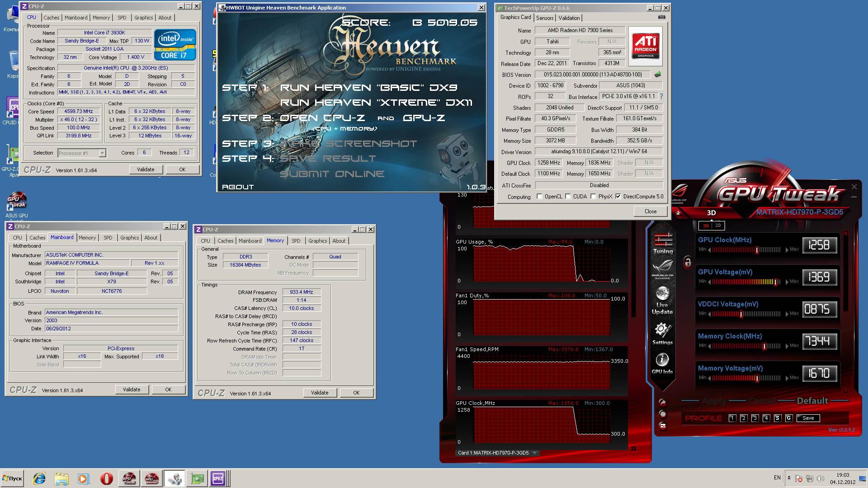Open GPU Tweak Settings
Image resolution: width=868 pixels, height=488 pixels.
(662, 334)
